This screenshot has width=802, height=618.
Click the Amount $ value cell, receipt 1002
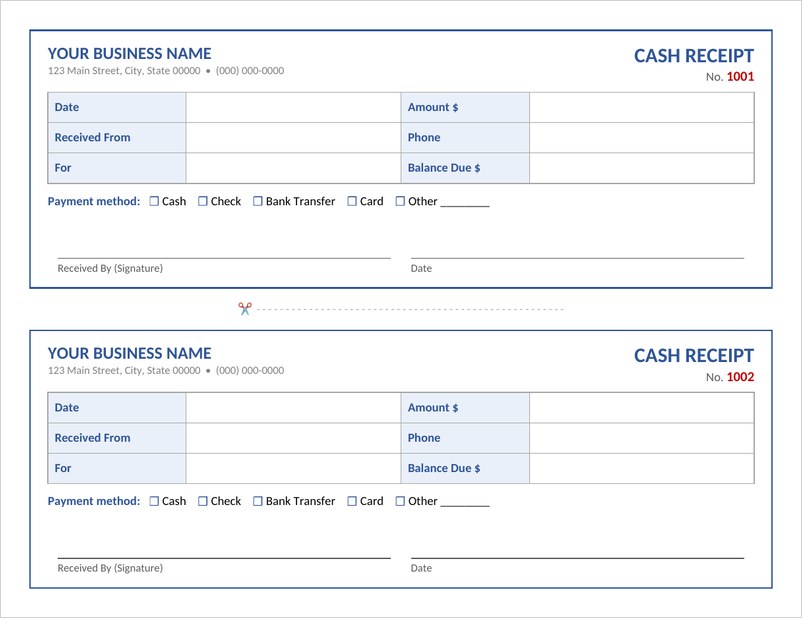point(641,408)
